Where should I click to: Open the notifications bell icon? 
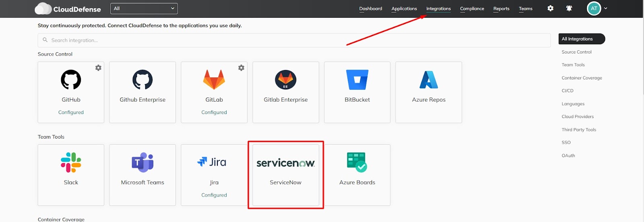pos(569,8)
